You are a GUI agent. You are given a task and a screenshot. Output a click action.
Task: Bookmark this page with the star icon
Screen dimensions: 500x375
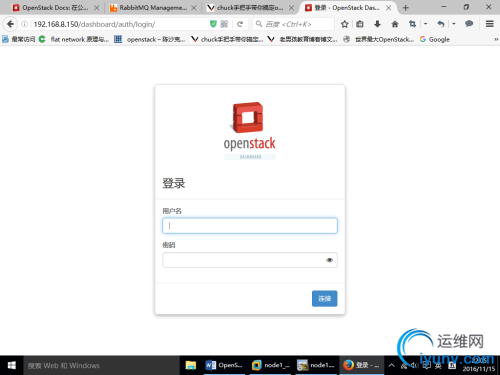(345, 24)
